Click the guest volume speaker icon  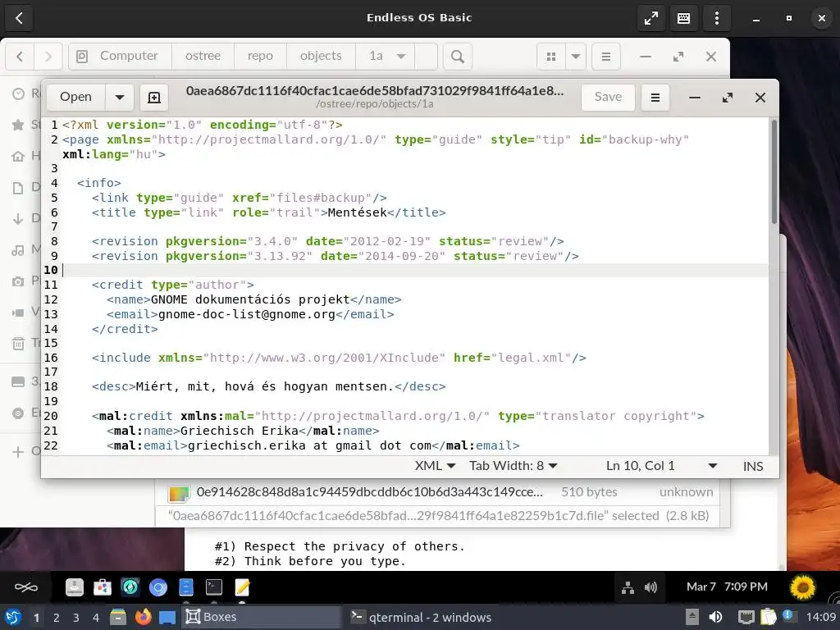(x=651, y=587)
